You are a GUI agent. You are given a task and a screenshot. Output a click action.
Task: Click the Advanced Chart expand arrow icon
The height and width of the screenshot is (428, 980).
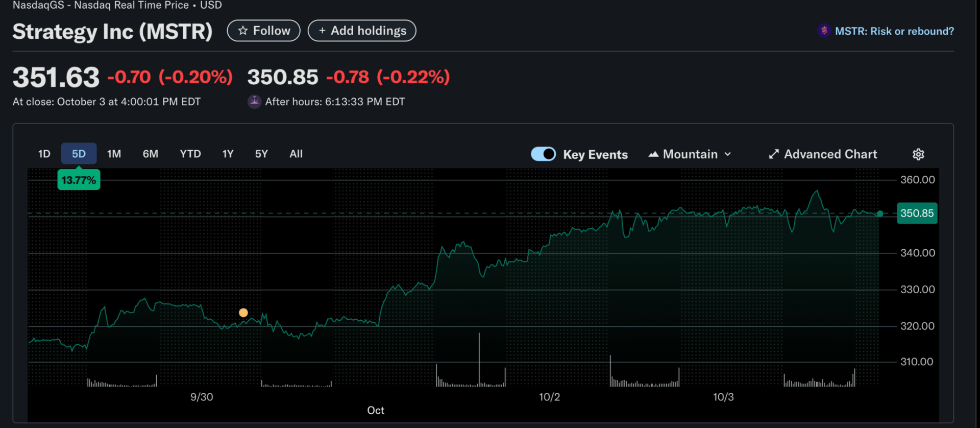point(774,154)
